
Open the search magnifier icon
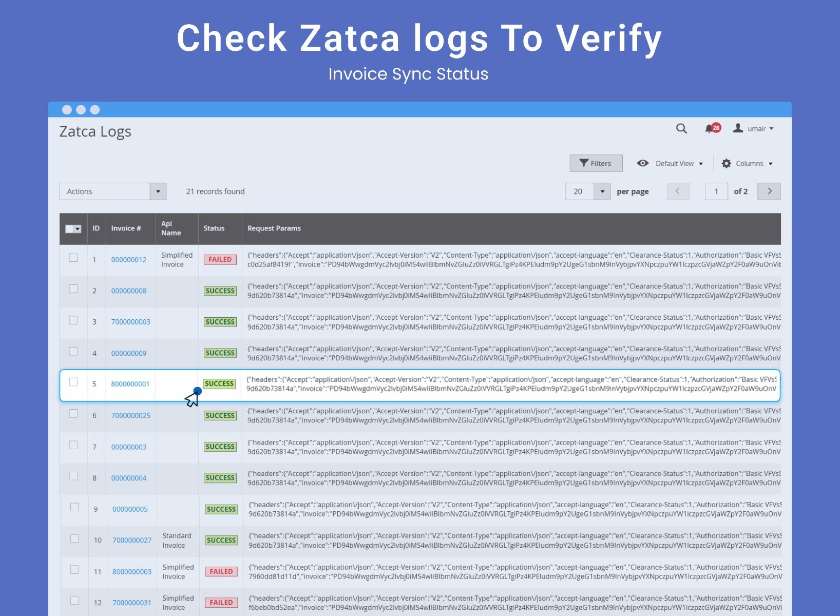tap(681, 128)
